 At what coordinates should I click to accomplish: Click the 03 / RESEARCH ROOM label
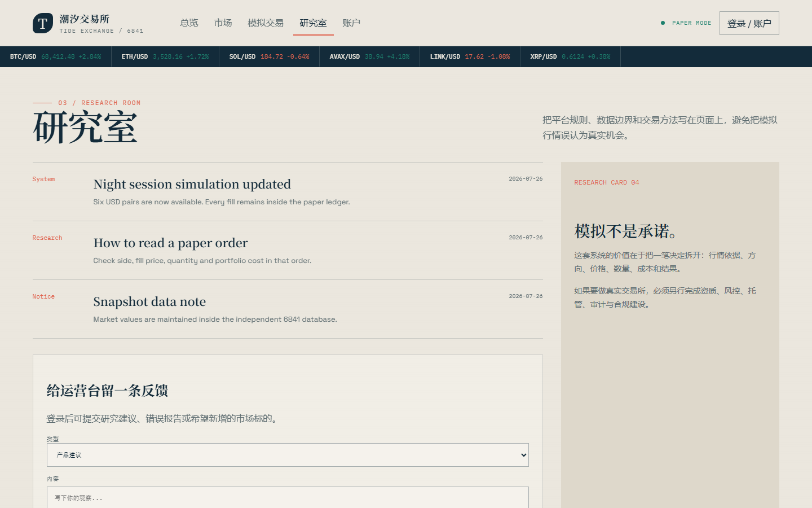(x=99, y=103)
